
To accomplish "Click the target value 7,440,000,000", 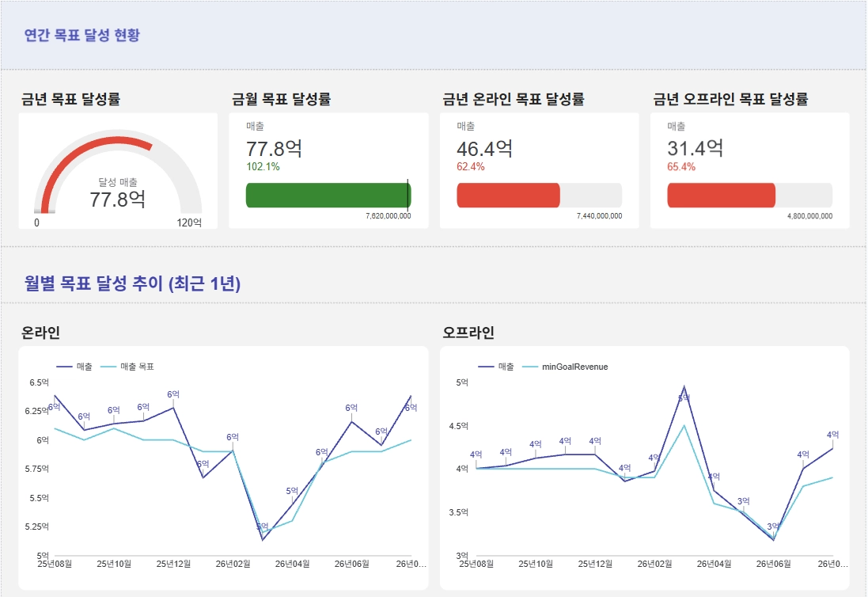I will pyautogui.click(x=599, y=216).
